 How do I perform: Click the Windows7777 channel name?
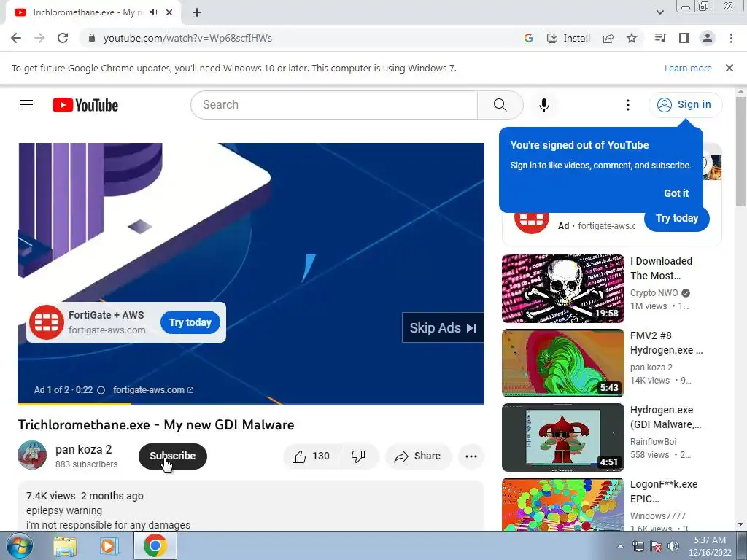pyautogui.click(x=658, y=516)
